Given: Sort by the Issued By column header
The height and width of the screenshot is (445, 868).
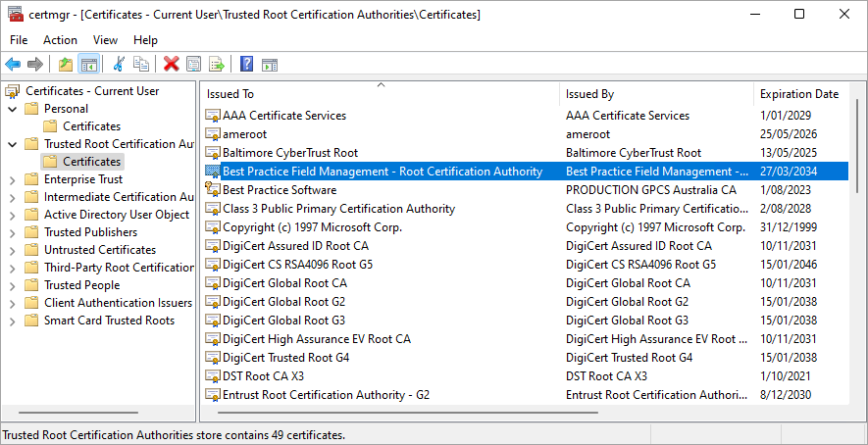Looking at the screenshot, I should [656, 94].
